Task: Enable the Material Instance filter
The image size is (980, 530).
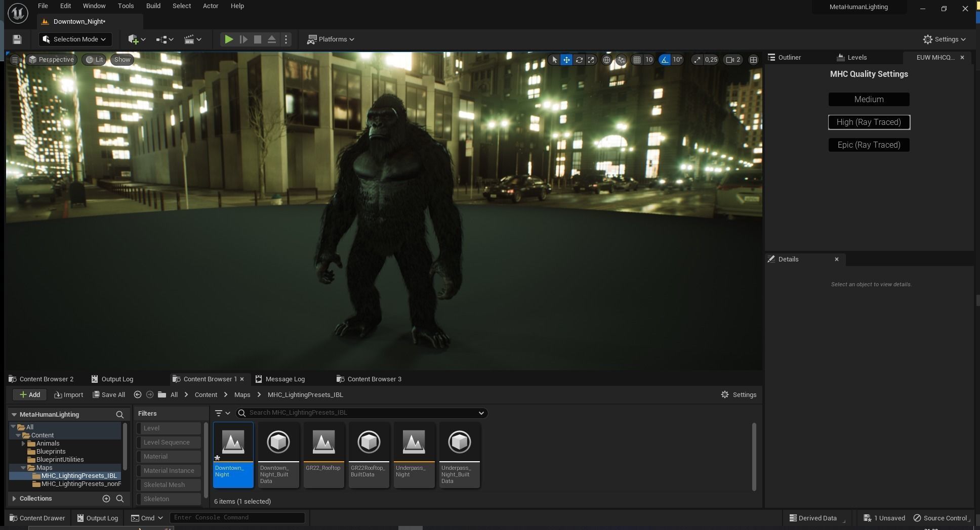Action: (x=169, y=471)
